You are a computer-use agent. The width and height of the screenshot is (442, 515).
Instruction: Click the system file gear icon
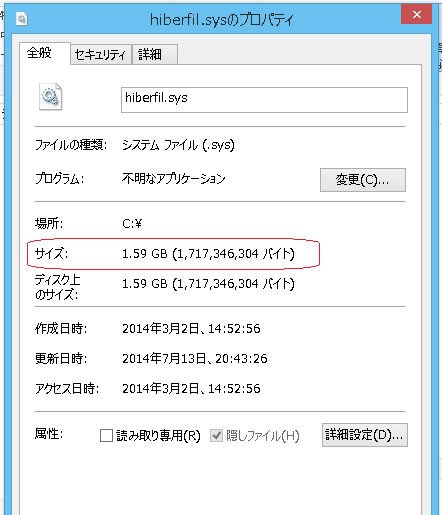pyautogui.click(x=50, y=97)
